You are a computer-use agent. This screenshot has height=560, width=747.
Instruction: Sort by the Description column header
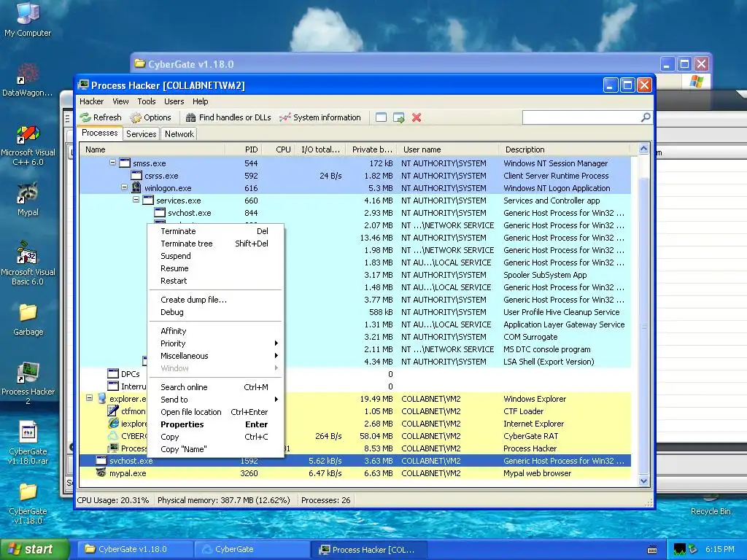tap(565, 149)
